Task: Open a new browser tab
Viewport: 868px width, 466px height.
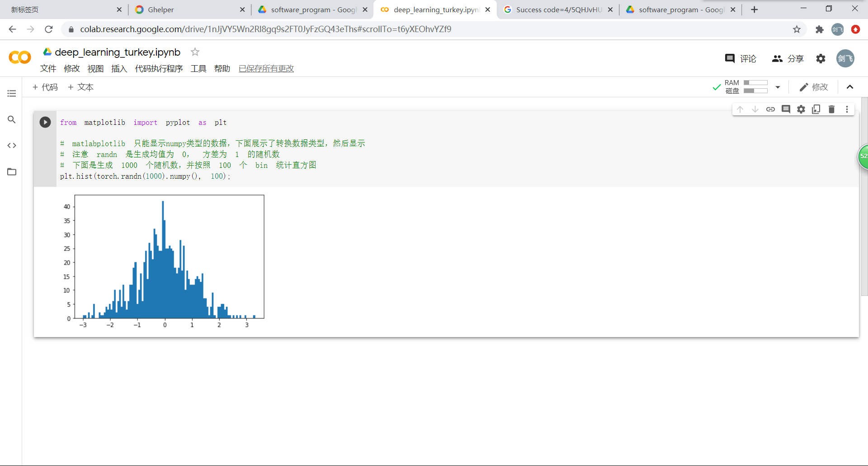Action: pos(755,10)
